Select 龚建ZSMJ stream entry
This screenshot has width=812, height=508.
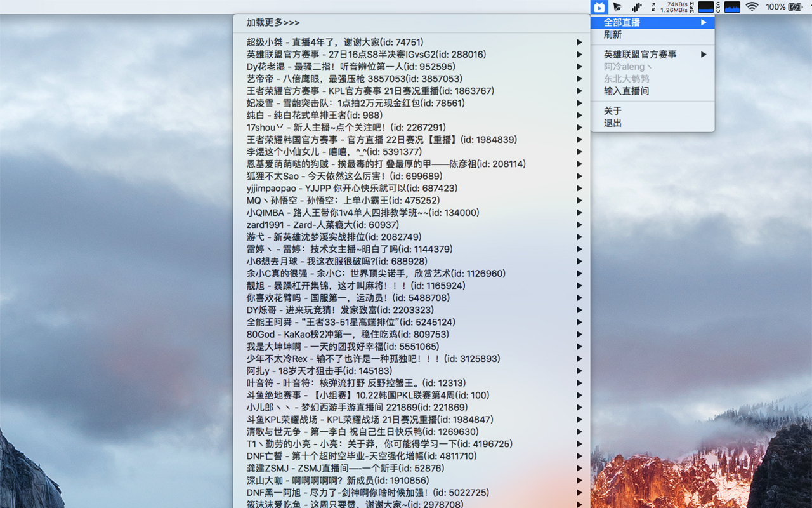coord(412,469)
